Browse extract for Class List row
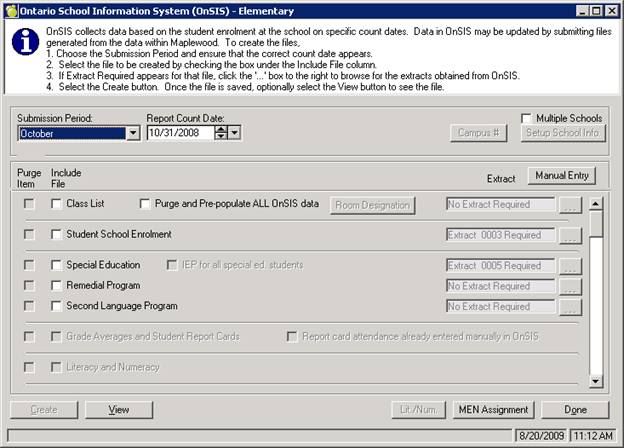 coord(570,205)
